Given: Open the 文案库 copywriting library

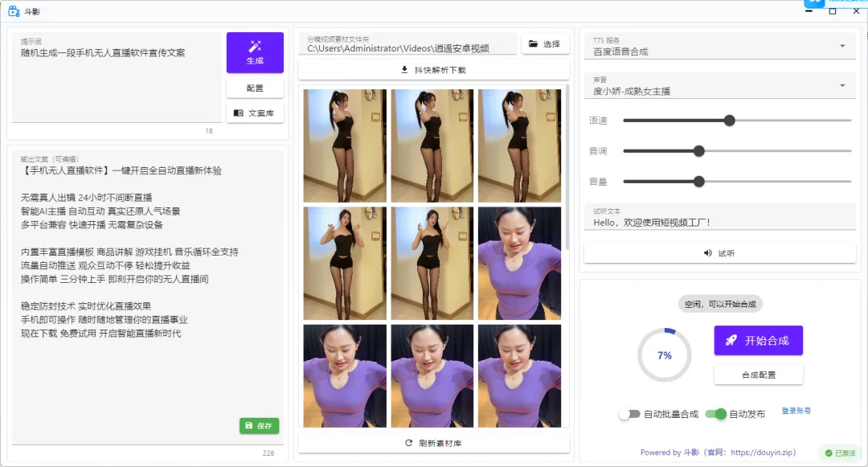Looking at the screenshot, I should click(255, 113).
